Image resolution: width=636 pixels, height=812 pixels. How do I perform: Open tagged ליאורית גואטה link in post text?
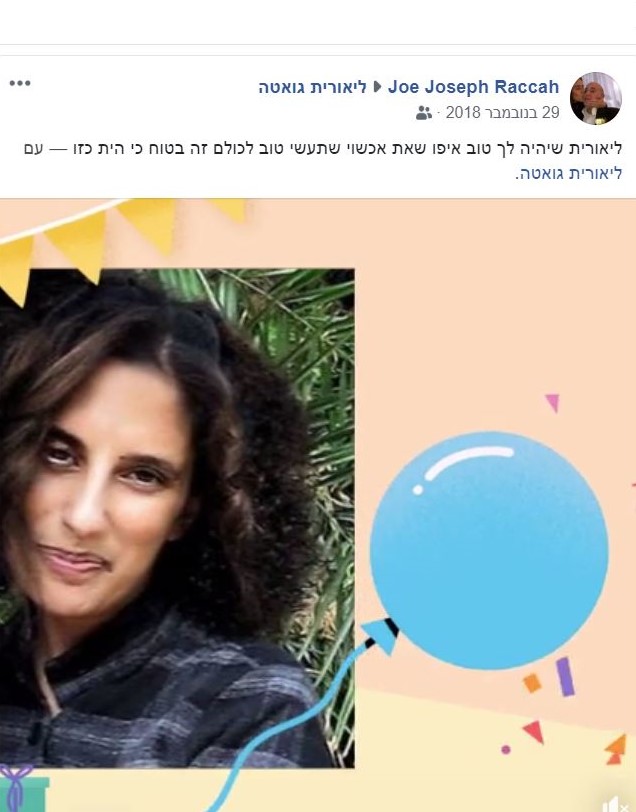pos(570,173)
